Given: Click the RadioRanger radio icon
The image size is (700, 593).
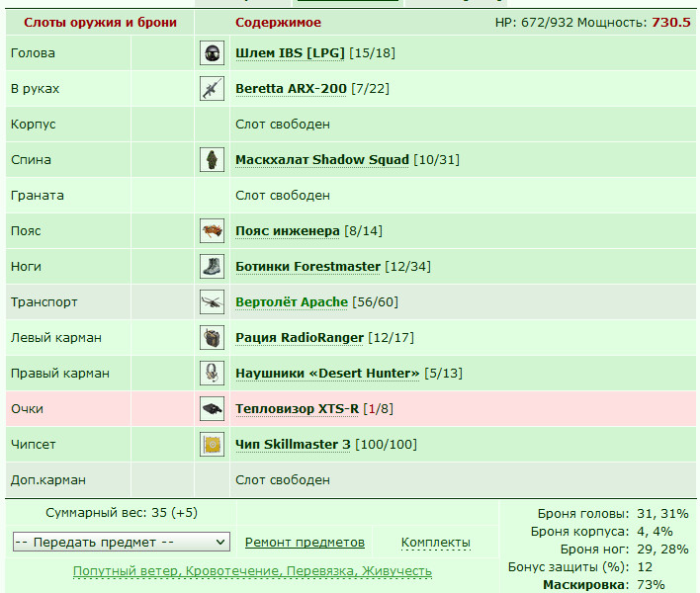Looking at the screenshot, I should tap(212, 338).
